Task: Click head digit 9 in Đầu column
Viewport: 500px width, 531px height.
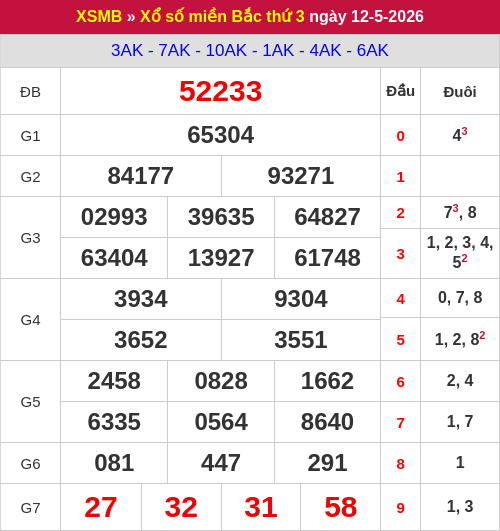Action: pyautogui.click(x=400, y=508)
